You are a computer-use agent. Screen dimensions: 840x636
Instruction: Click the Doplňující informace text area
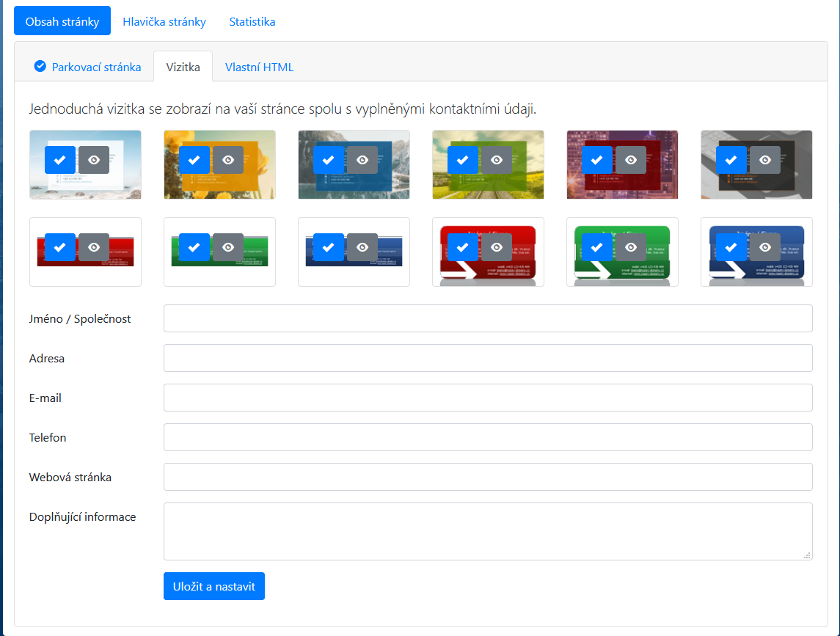[x=488, y=531]
